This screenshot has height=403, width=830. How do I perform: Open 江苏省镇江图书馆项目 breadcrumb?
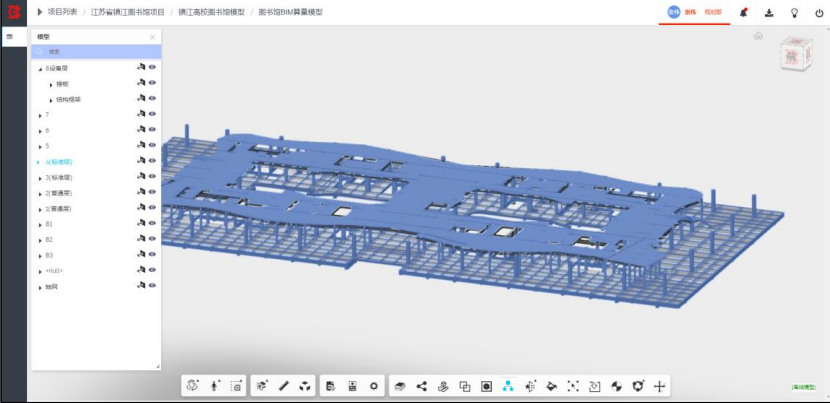[128, 12]
